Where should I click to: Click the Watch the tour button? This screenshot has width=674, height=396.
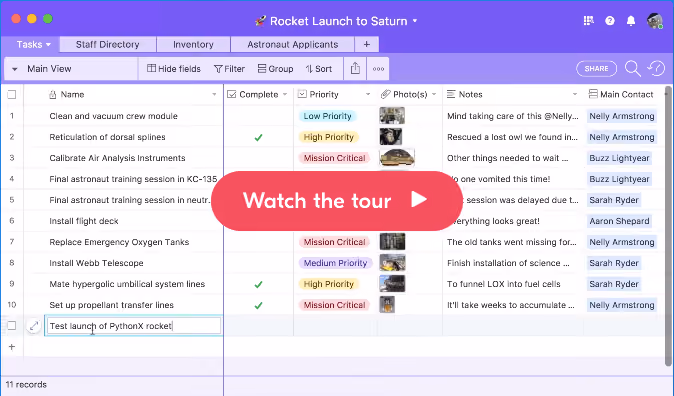[337, 200]
